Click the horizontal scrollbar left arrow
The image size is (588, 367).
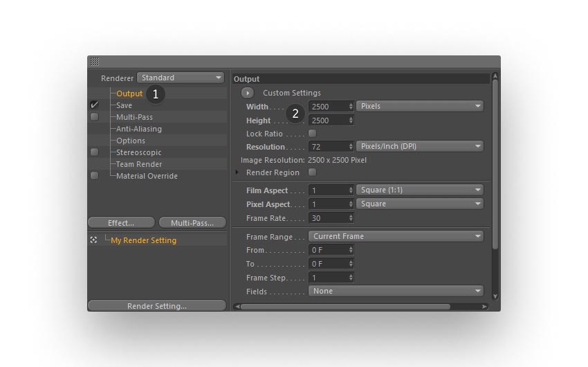tap(237, 307)
